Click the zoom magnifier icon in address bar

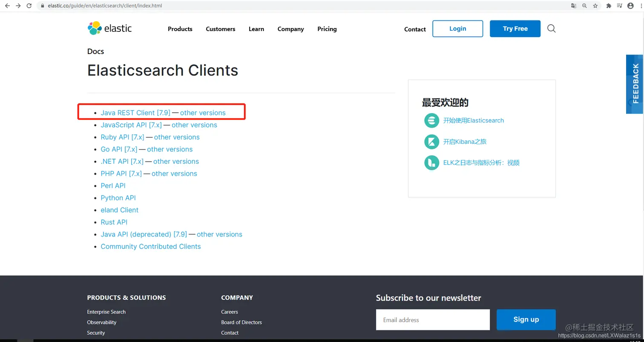pos(584,6)
